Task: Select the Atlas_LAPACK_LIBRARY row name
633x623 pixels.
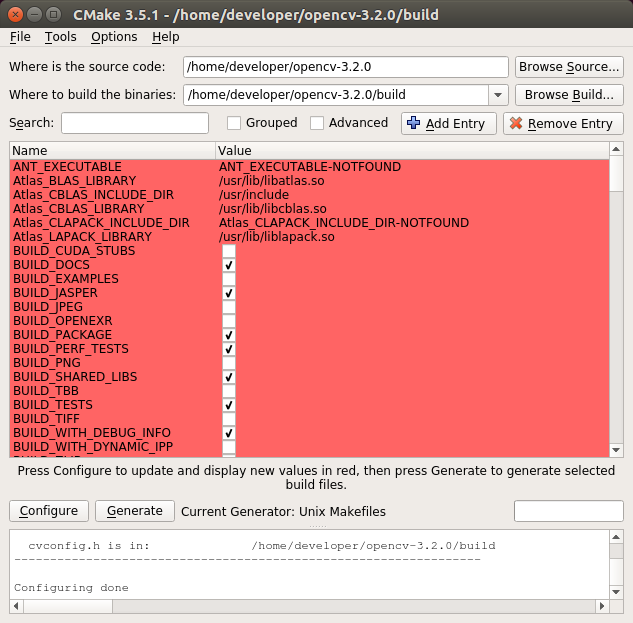Action: click(x=82, y=237)
